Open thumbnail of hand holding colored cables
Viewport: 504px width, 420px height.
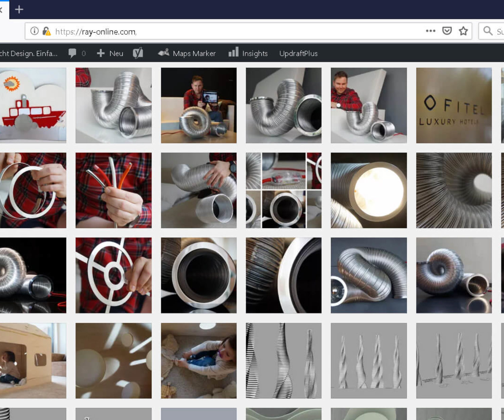(114, 191)
